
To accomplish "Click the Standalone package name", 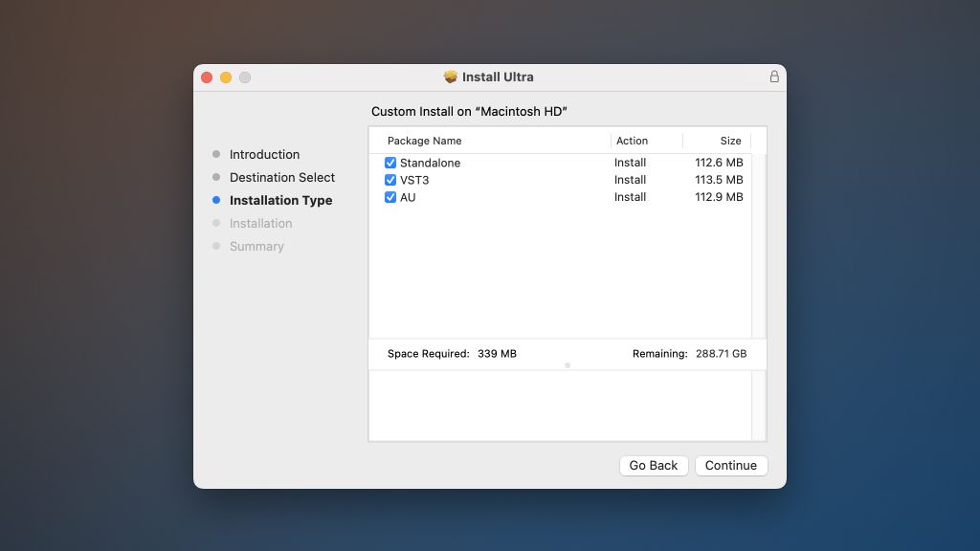I will [430, 163].
